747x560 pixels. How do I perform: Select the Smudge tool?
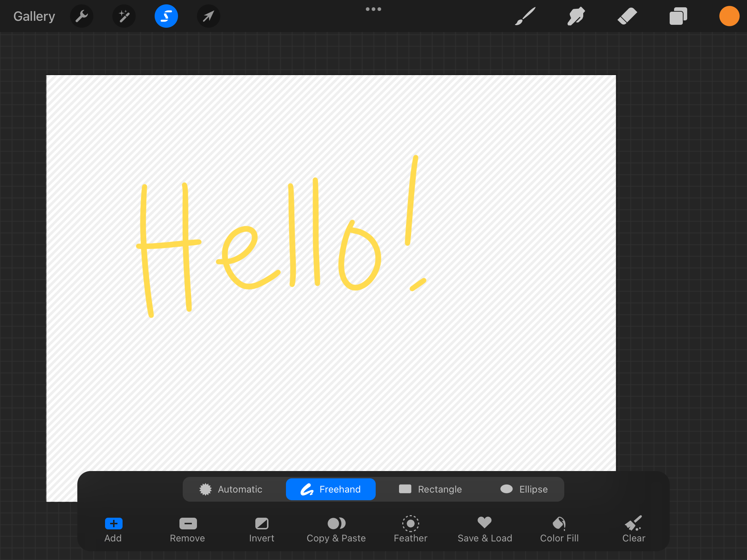(576, 16)
